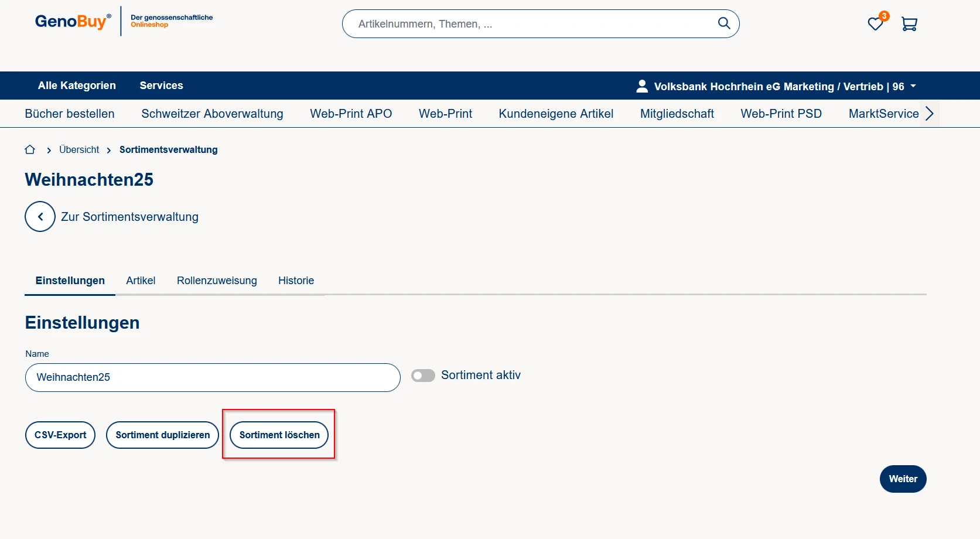Screen dimensions: 980x539
Task: Toggle the Sortiment aktiv switch
Action: (x=423, y=376)
